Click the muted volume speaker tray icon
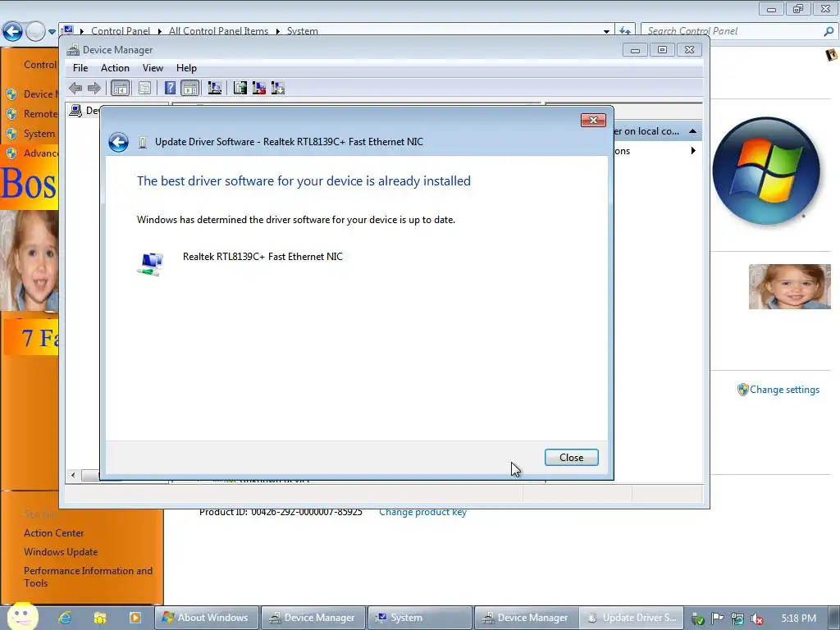 [x=756, y=619]
